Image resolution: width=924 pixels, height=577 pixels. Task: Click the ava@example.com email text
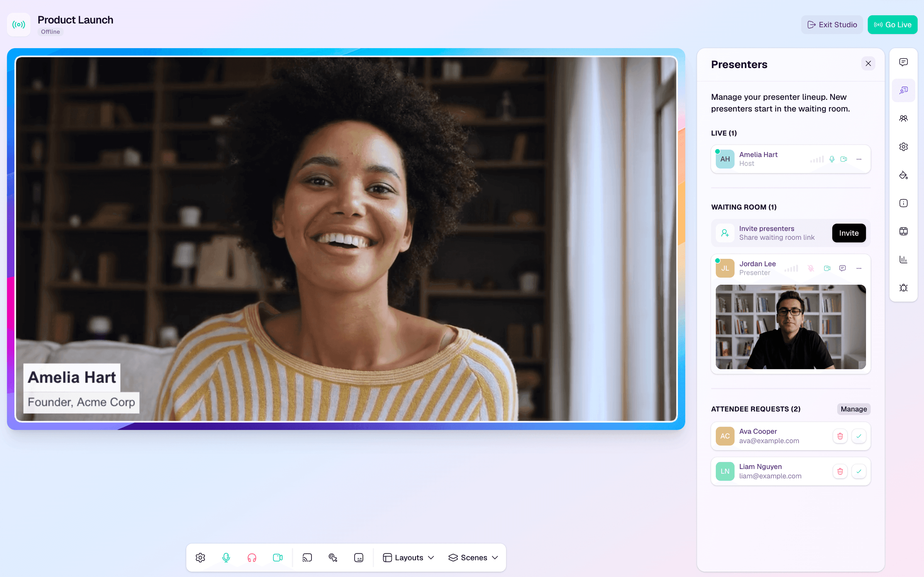pos(769,441)
